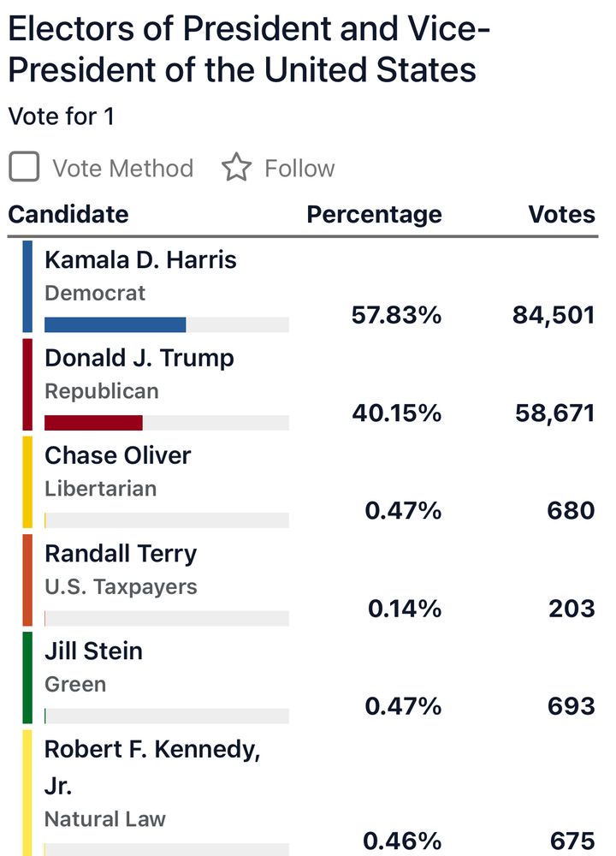This screenshot has width=616, height=856.
Task: Click Harris's blue percentage progress bar
Action: point(115,324)
